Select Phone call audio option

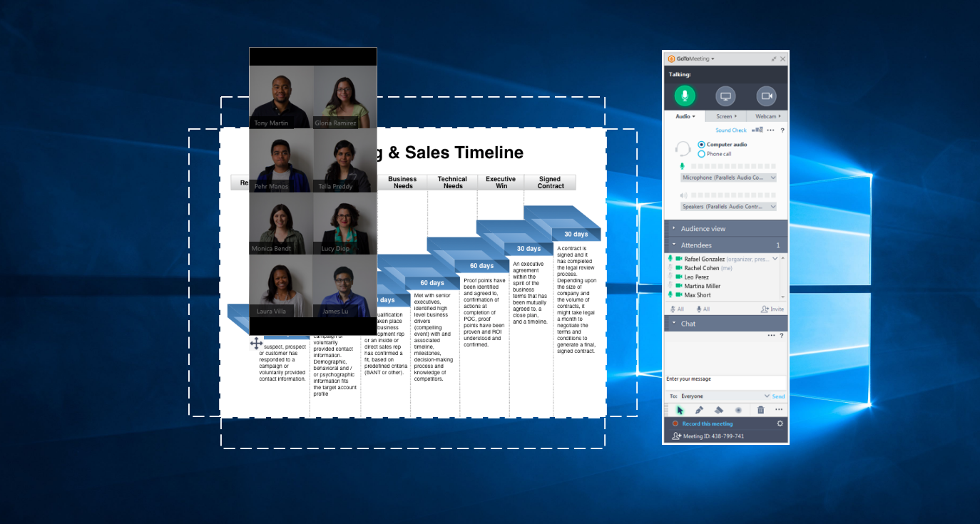click(x=715, y=154)
